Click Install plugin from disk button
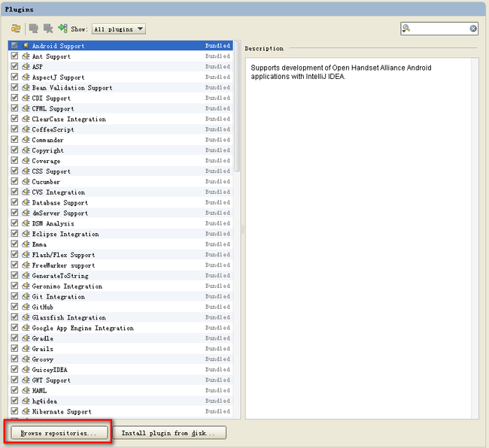The height and width of the screenshot is (448, 489). point(169,433)
